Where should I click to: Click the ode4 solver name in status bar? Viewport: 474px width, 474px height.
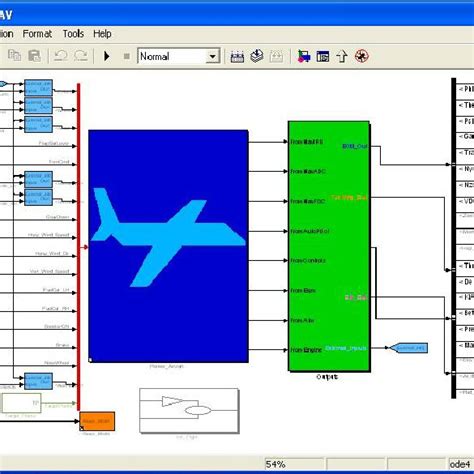(460, 464)
